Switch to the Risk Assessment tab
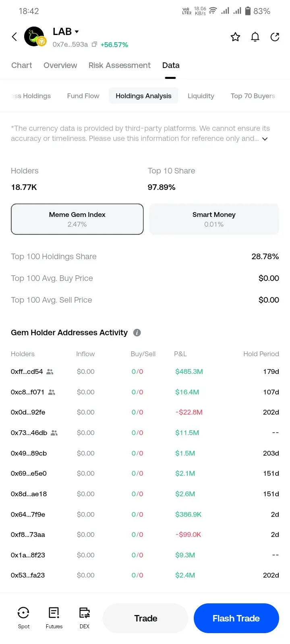 tap(119, 65)
